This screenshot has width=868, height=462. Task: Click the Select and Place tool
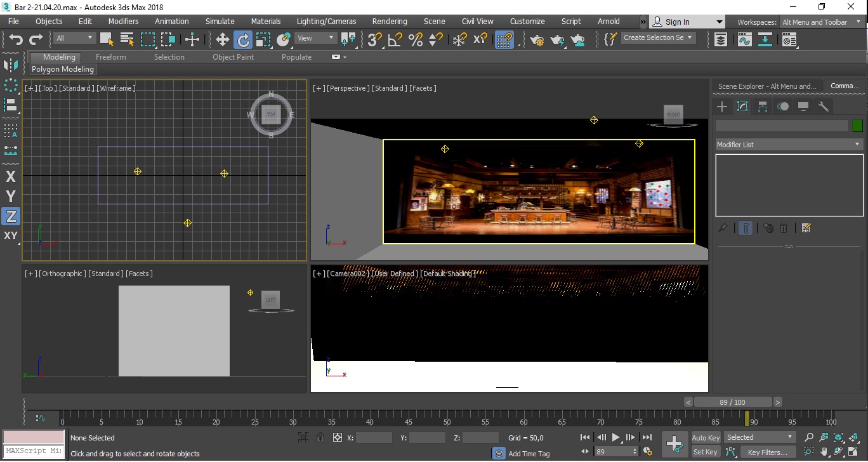click(284, 40)
